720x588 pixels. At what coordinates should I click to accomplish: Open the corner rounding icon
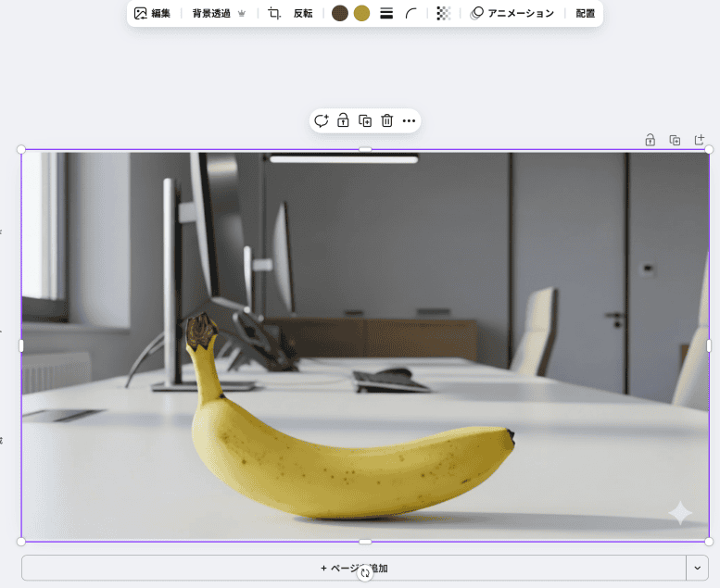point(411,14)
